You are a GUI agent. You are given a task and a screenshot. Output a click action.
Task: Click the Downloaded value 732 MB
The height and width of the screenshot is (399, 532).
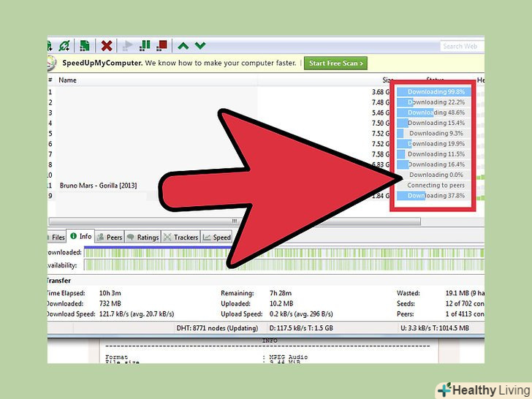pos(110,304)
